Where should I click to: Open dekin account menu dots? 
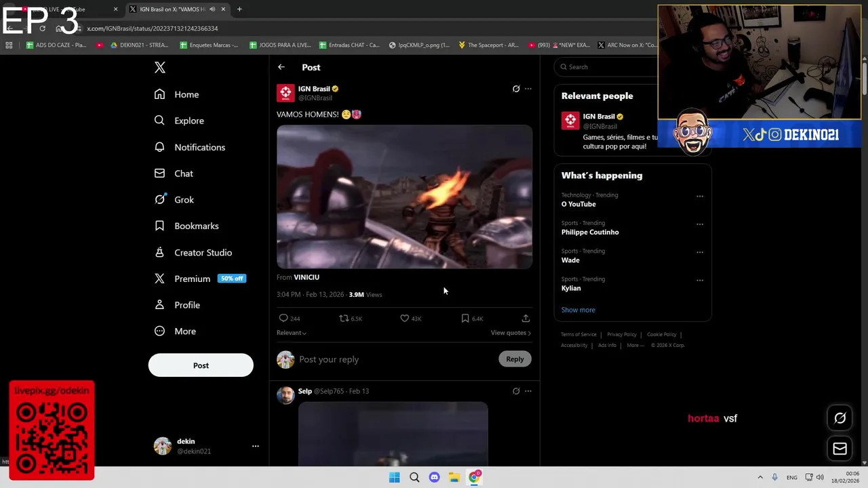point(256,446)
